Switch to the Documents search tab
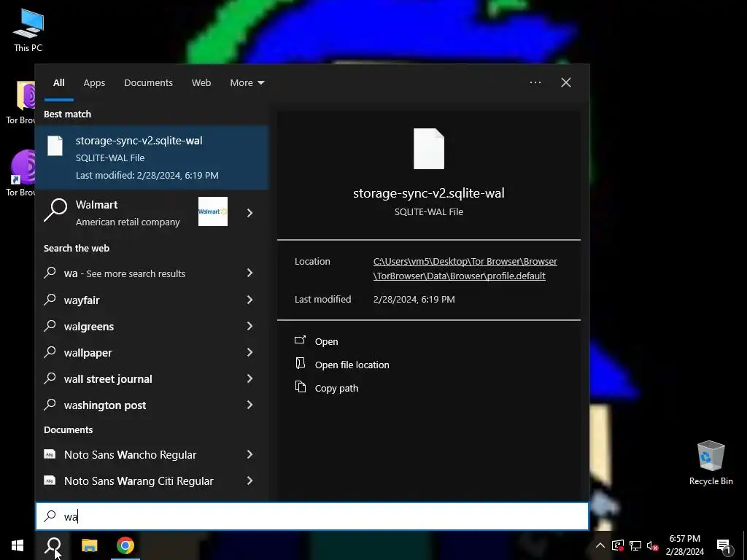Viewport: 747px width, 560px height. pos(148,83)
